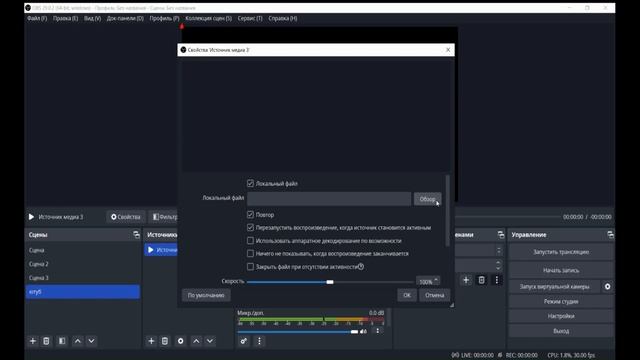640x360 pixels.
Task: Click Режим студии button
Action: (x=561, y=301)
